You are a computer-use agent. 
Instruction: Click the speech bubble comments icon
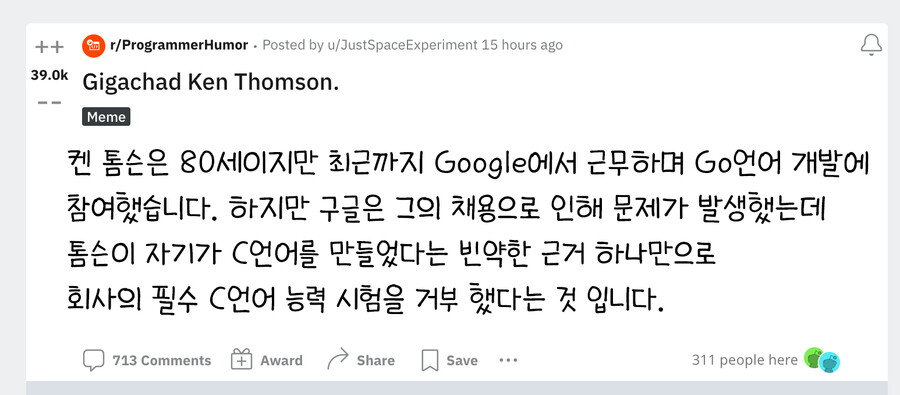(x=94, y=360)
